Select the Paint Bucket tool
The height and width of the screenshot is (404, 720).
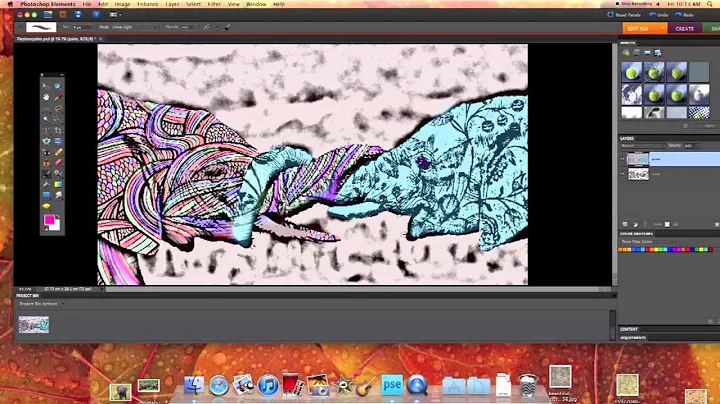[x=46, y=184]
